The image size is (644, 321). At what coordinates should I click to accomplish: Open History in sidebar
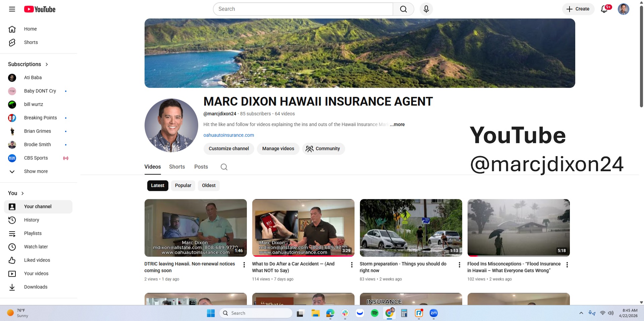39,220
